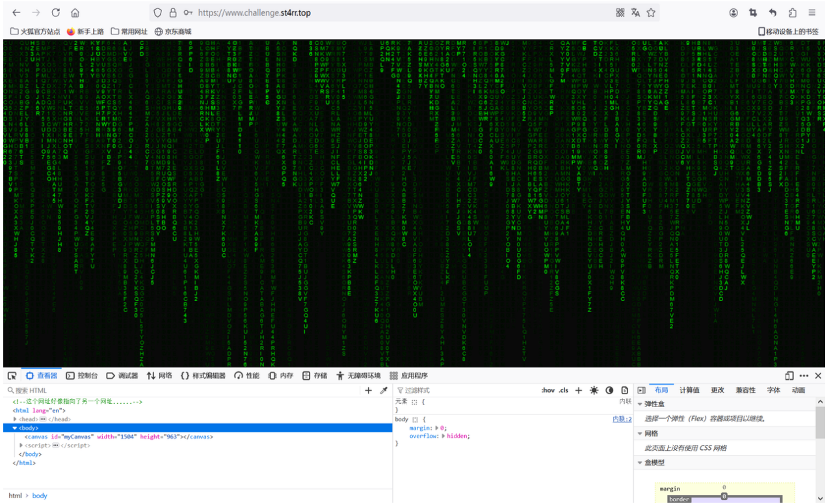
Task: Open the 京东商城 bookmark
Action: pos(173,31)
